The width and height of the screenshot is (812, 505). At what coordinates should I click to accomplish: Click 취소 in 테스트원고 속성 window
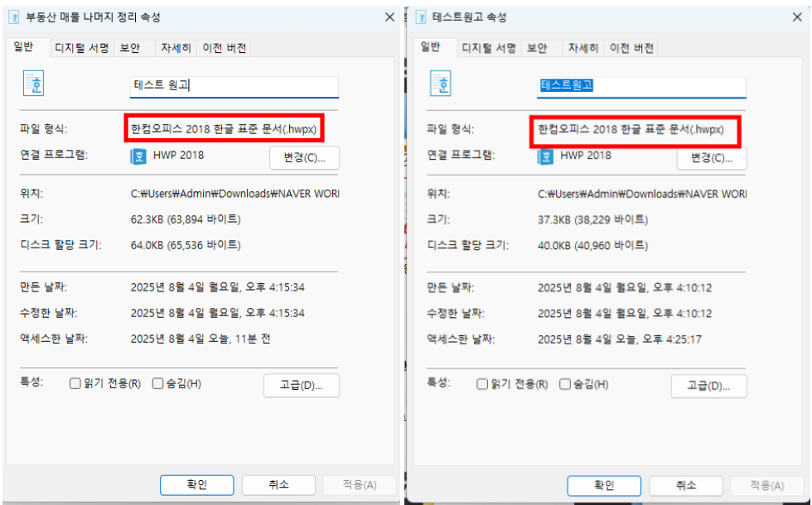point(686,485)
